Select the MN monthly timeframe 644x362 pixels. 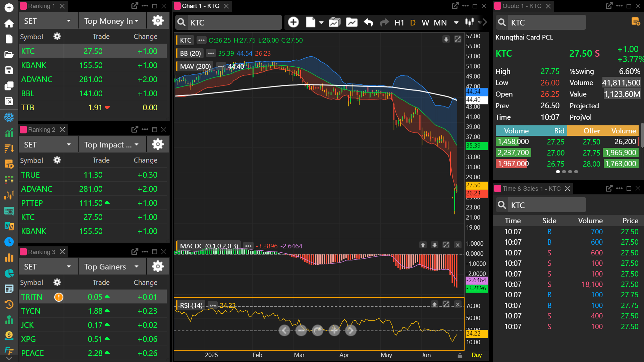440,22
